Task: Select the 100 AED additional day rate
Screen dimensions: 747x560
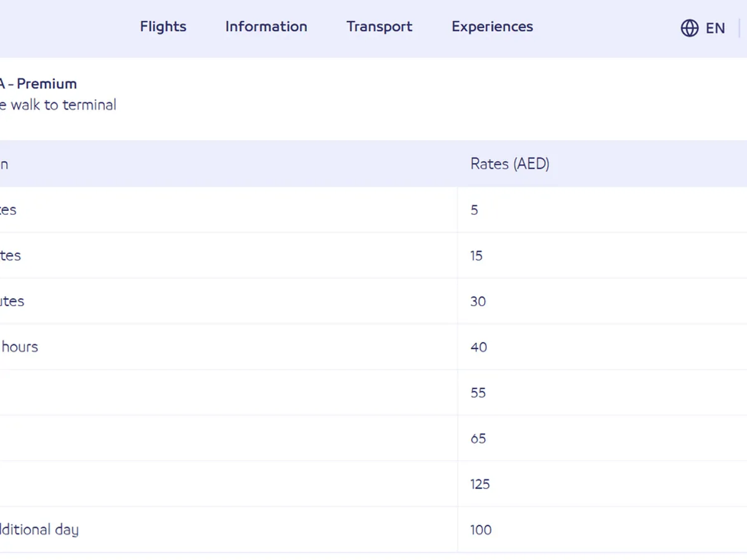Action: point(481,530)
